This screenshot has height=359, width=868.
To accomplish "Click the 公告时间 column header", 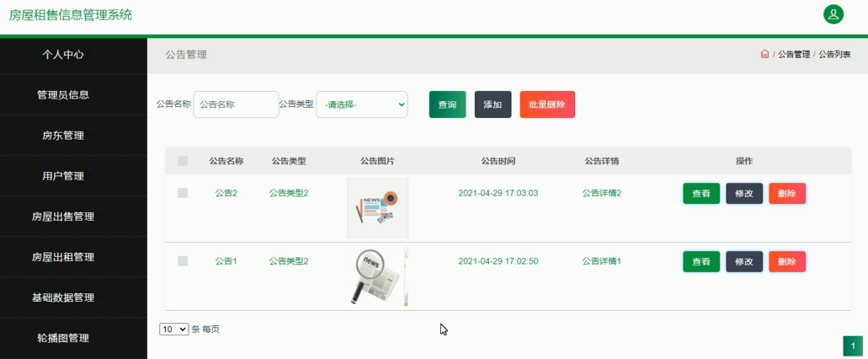I will [498, 161].
